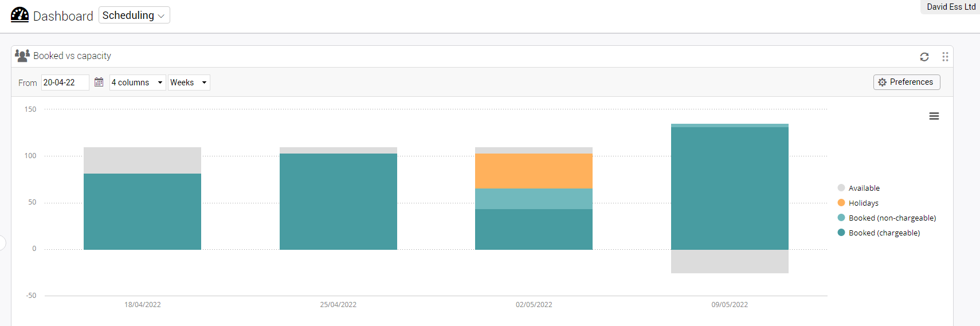
Task: Expand the 4 columns dropdown
Action: [138, 83]
